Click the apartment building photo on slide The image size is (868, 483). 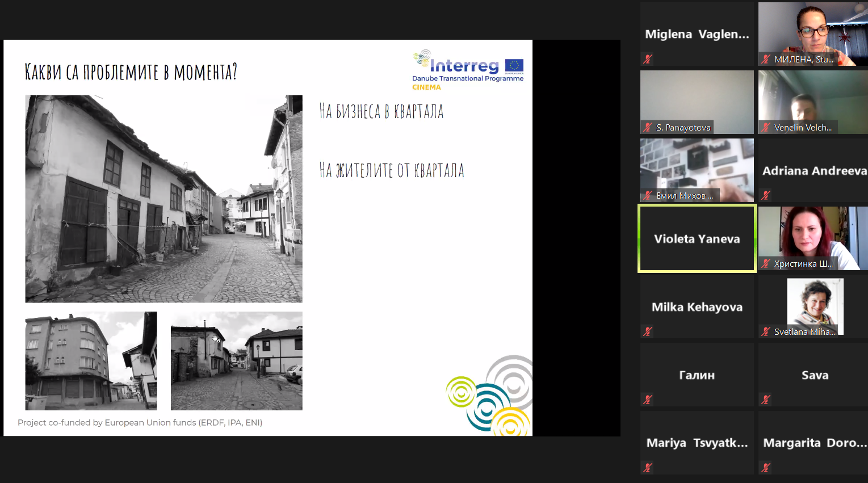coord(91,360)
